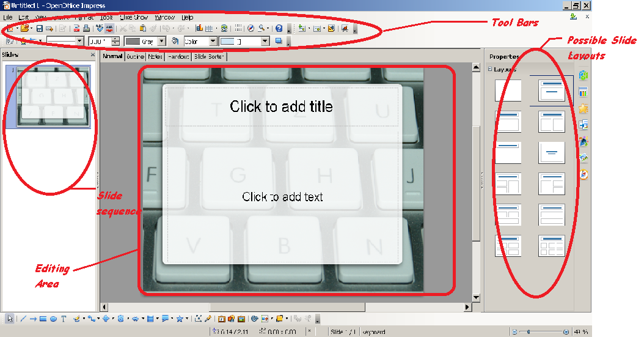644x337 pixels.
Task: Choose the Rectangle drawing tool
Action: [43, 319]
